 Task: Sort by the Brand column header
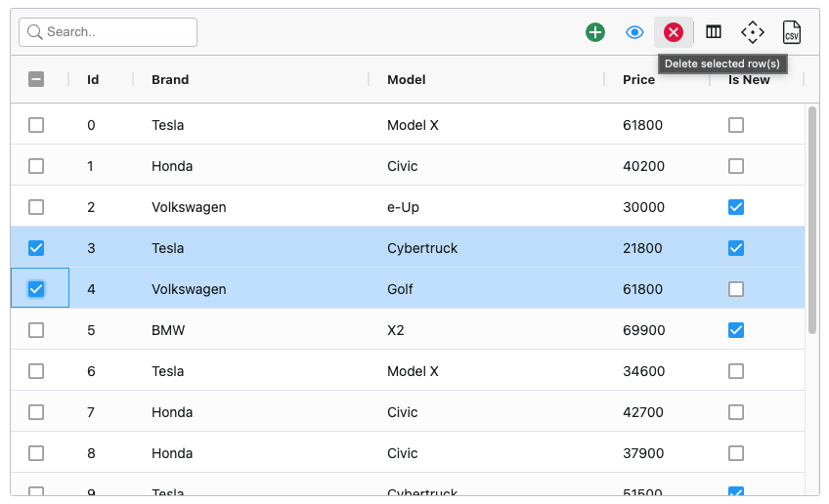pos(170,80)
